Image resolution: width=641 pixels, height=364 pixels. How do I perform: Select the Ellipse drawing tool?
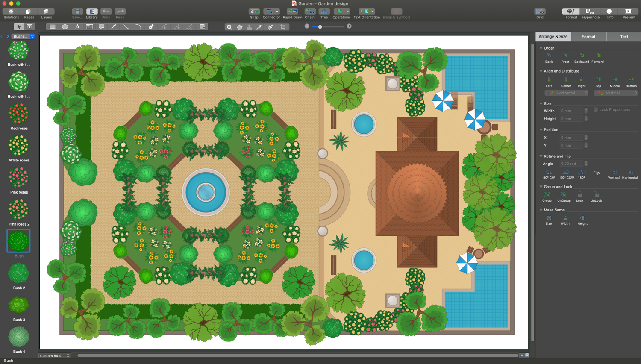[65, 27]
